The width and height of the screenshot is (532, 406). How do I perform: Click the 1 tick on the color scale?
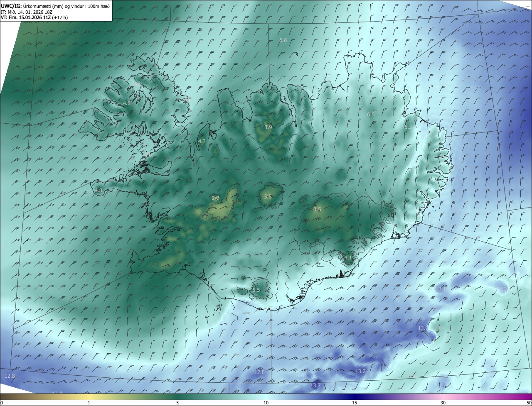coord(89,403)
